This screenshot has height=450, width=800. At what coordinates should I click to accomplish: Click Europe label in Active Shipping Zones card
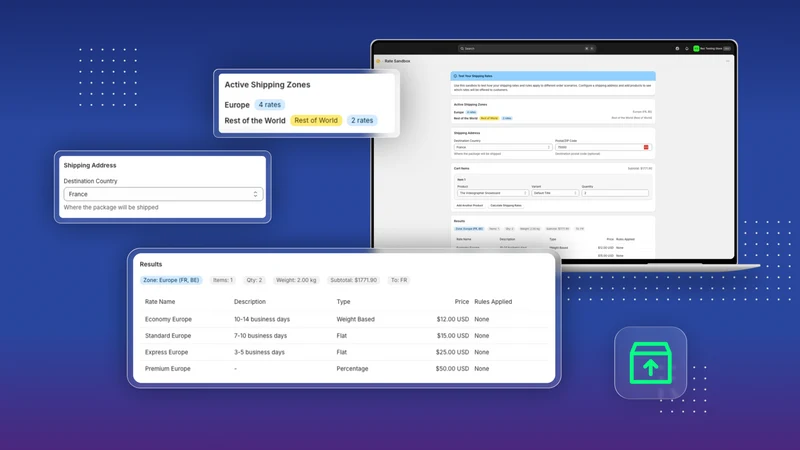(237, 105)
